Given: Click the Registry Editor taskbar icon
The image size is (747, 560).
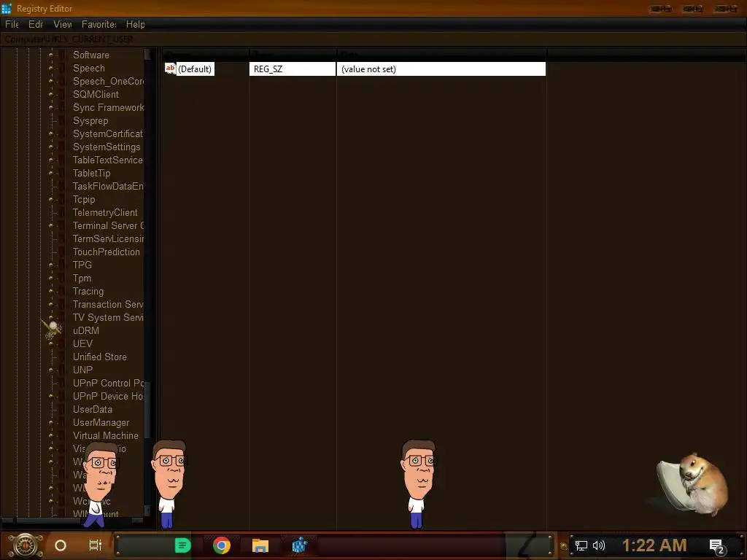Looking at the screenshot, I should tap(300, 545).
